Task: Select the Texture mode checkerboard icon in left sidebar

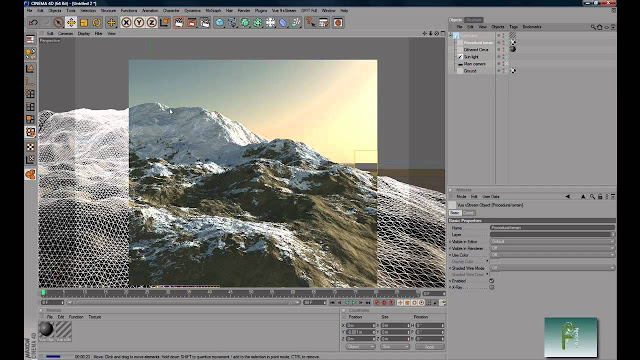Action: click(x=30, y=147)
